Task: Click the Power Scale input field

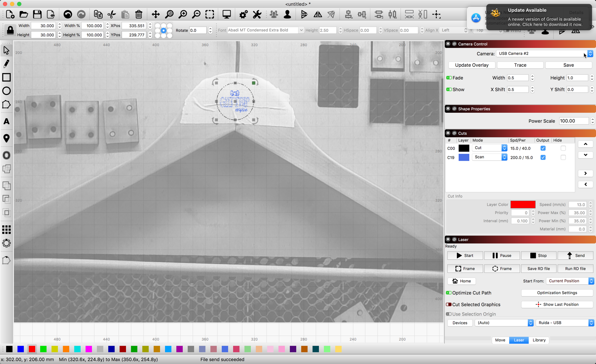Action: point(574,121)
